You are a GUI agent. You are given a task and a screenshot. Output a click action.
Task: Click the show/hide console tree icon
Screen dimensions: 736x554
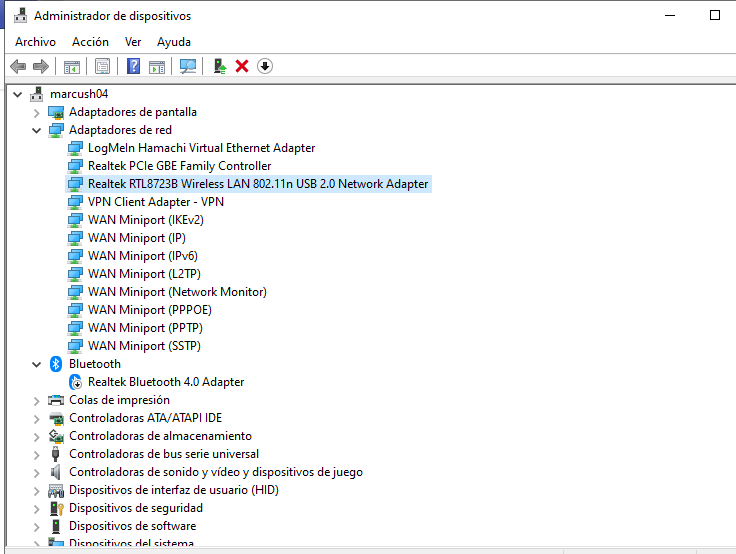72,66
